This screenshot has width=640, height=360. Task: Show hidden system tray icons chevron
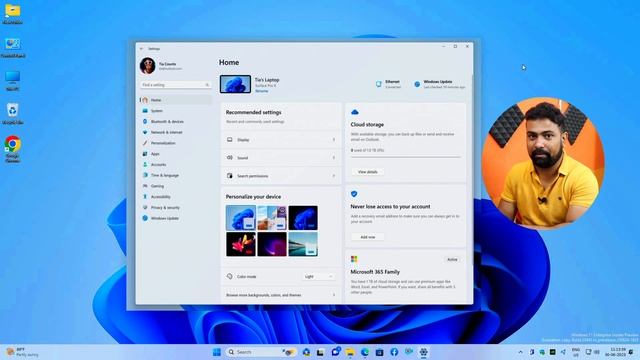520,352
